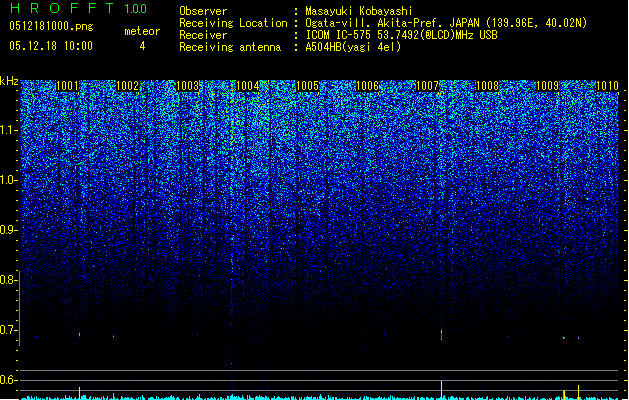The width and height of the screenshot is (629, 400).
Task: Click the 1001 time marker
Action: (x=67, y=86)
